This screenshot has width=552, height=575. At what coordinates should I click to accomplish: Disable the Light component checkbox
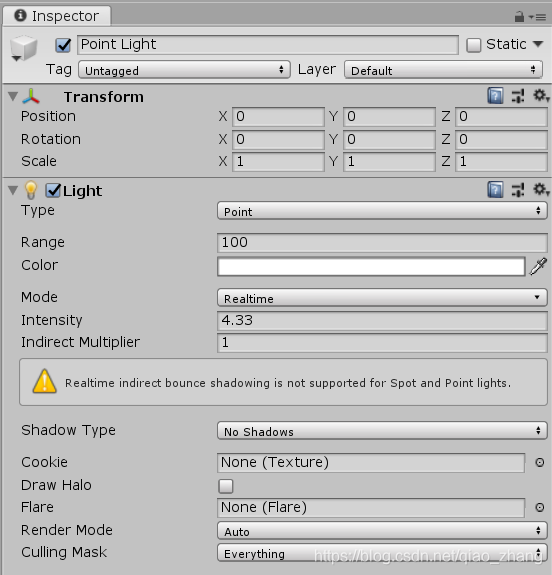tap(53, 190)
